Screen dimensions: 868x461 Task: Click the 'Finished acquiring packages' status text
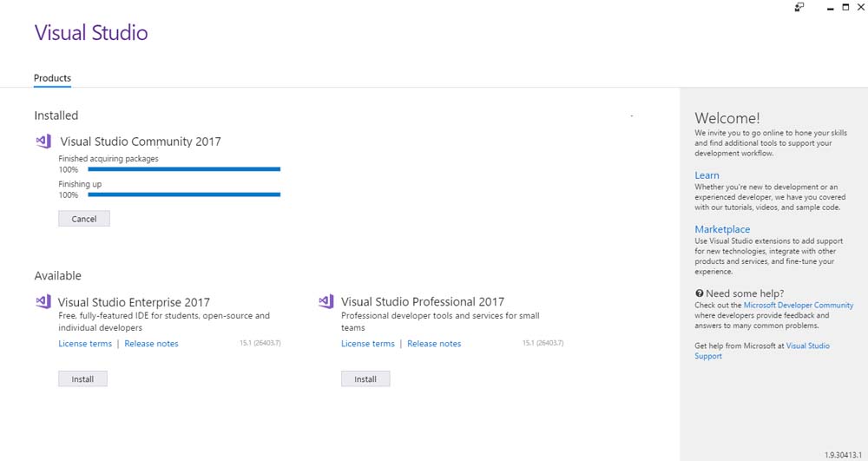(108, 159)
